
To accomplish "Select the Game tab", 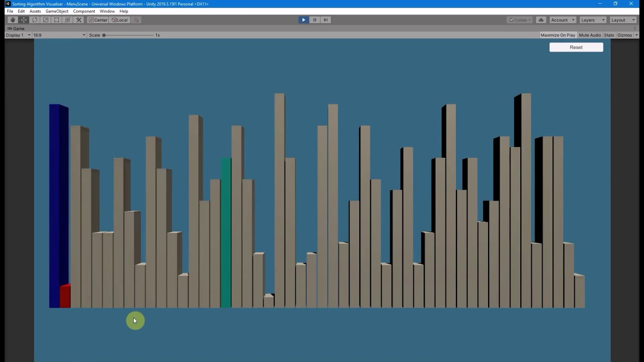I will click(x=16, y=29).
